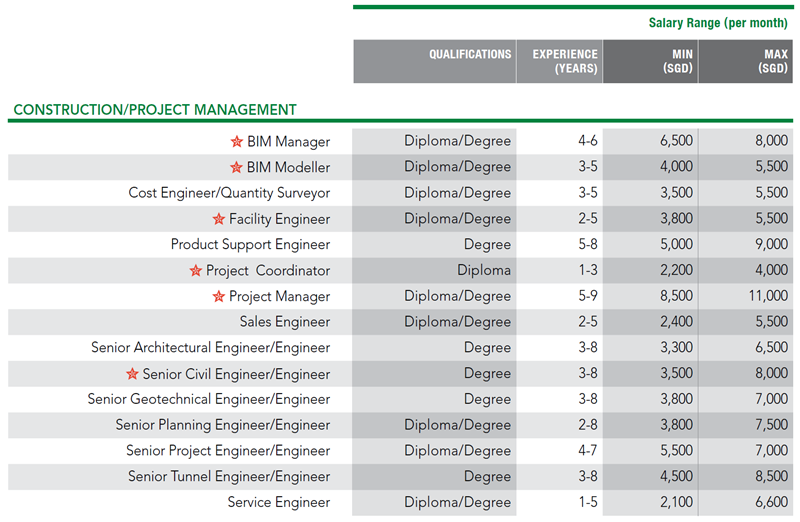Select the red star before Project Manager
Viewport: 800px width, 522px height.
(219, 297)
